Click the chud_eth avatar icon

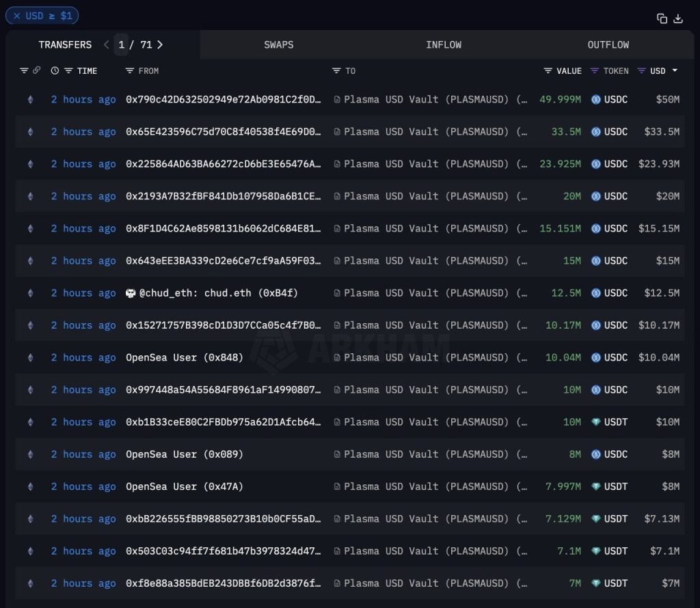(131, 293)
